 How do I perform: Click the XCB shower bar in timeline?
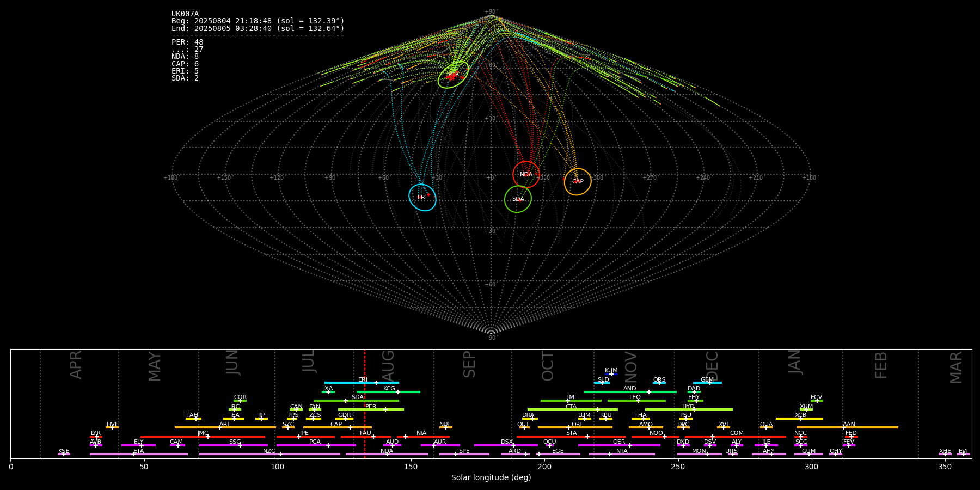[799, 419]
